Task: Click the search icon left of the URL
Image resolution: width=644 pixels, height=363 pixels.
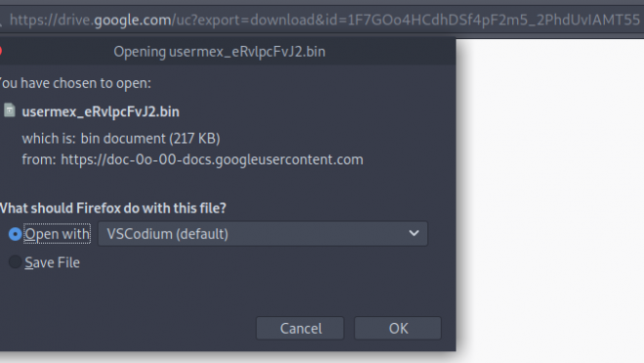Action: [1, 23]
